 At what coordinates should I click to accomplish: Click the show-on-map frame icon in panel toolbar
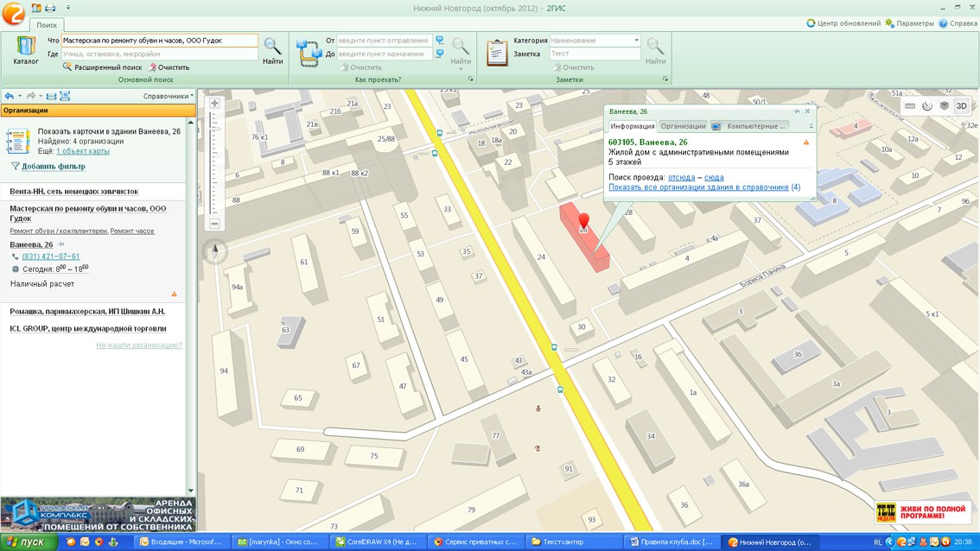64,96
